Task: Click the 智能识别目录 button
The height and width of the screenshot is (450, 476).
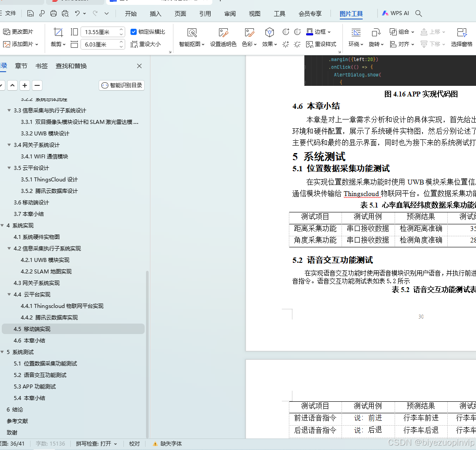Action: [121, 85]
